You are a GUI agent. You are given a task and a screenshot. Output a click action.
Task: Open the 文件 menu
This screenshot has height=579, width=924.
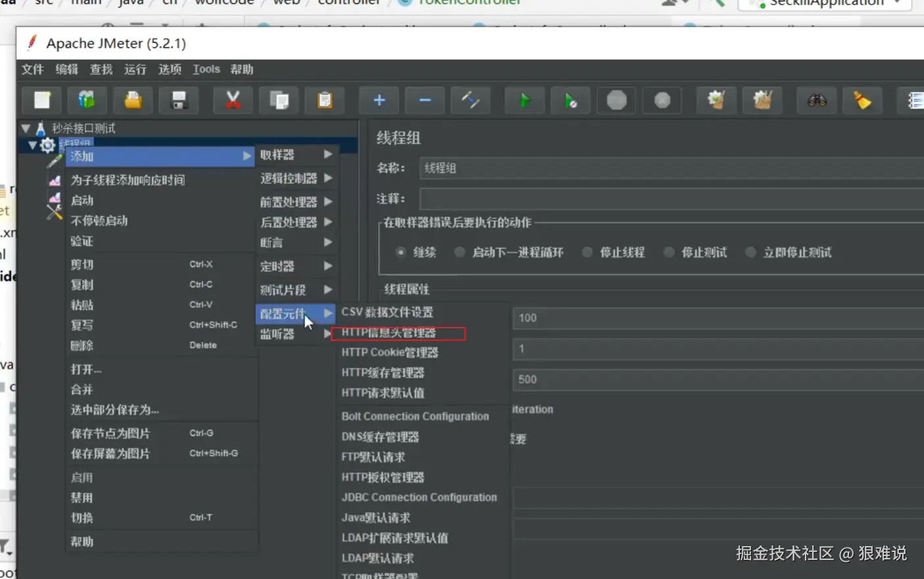33,69
